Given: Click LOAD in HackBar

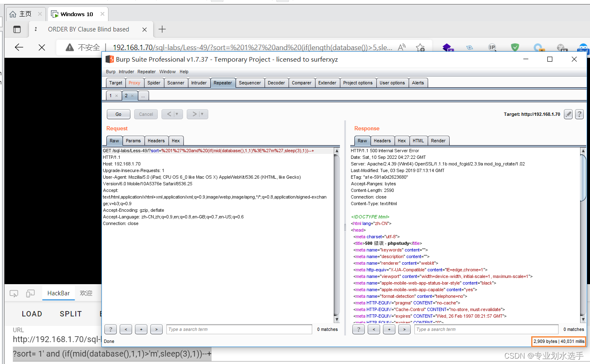Looking at the screenshot, I should coord(32,314).
